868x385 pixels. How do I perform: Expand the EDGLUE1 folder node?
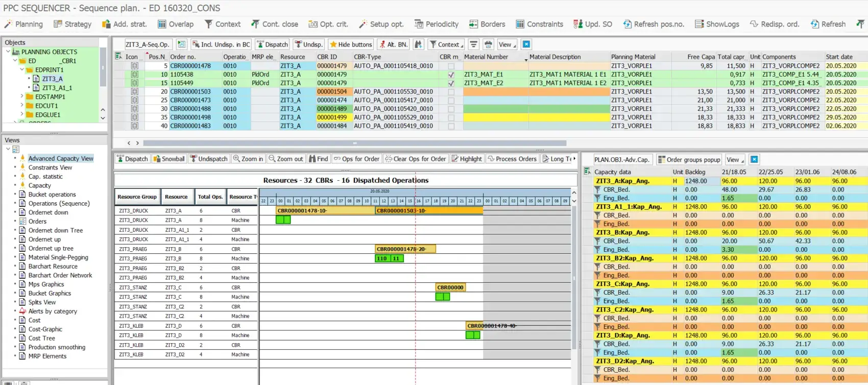[x=21, y=115]
